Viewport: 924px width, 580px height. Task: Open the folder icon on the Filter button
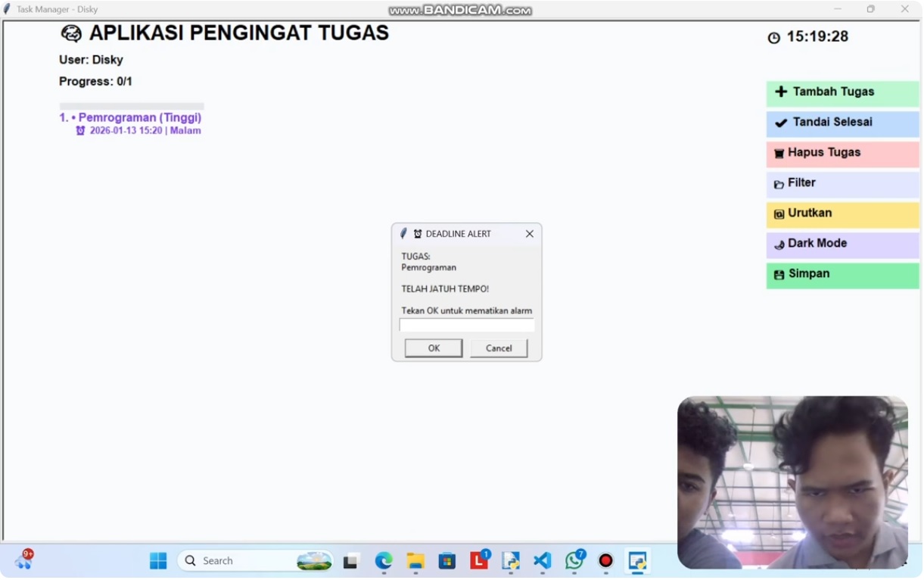[x=779, y=182]
